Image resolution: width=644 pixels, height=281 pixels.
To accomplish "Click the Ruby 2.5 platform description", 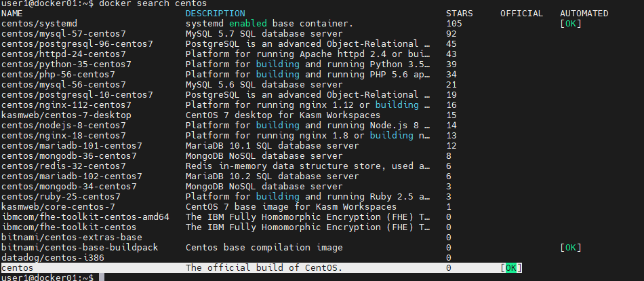I will tap(308, 197).
